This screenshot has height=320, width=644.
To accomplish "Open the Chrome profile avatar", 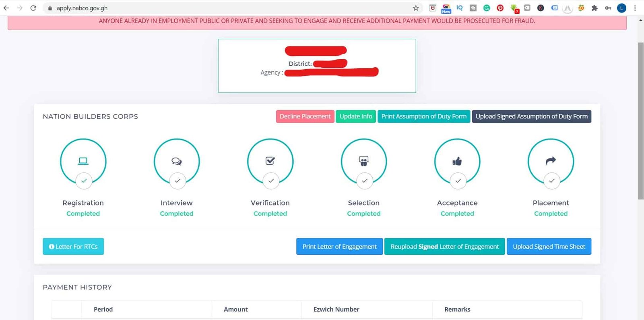I will click(x=622, y=8).
